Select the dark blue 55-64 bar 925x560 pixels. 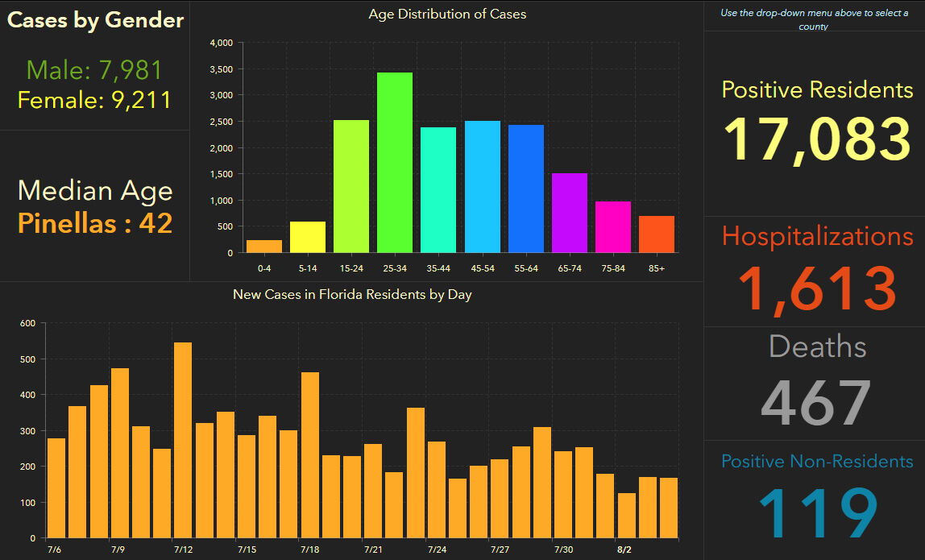click(525, 189)
